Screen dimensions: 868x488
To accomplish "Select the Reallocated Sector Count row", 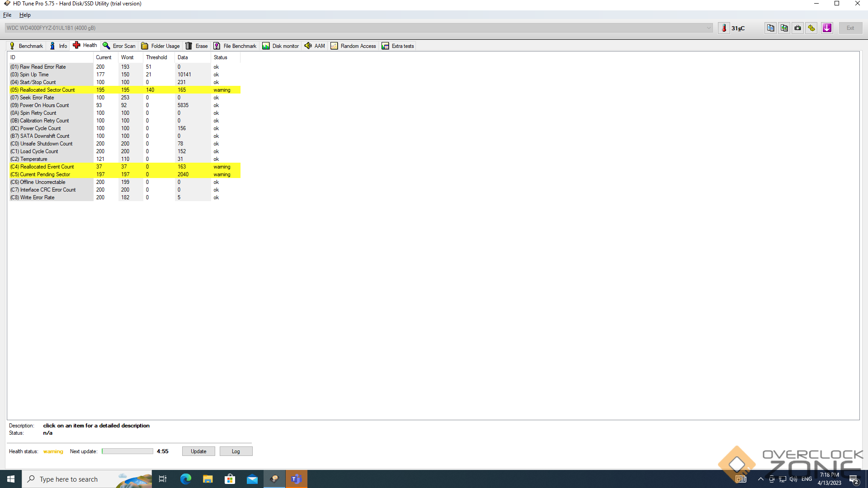I will click(47, 90).
